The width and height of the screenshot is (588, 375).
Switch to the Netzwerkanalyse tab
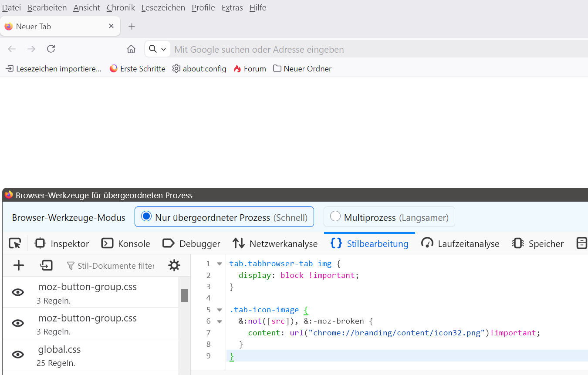(x=275, y=243)
